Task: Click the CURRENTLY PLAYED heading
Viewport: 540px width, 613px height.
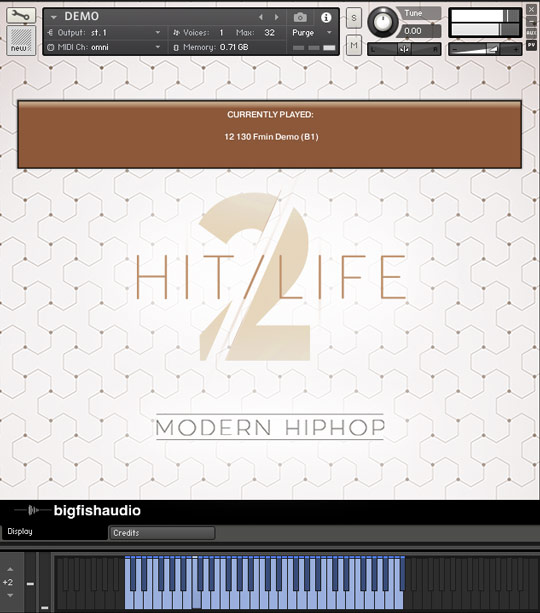Action: tap(270, 115)
